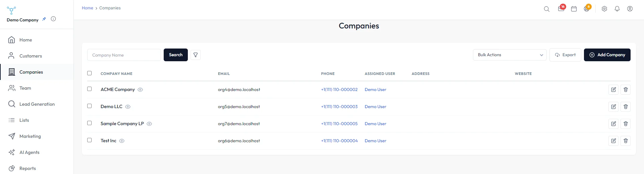The height and width of the screenshot is (174, 644).
Task: Click the Demo LLC company name
Action: [x=111, y=107]
